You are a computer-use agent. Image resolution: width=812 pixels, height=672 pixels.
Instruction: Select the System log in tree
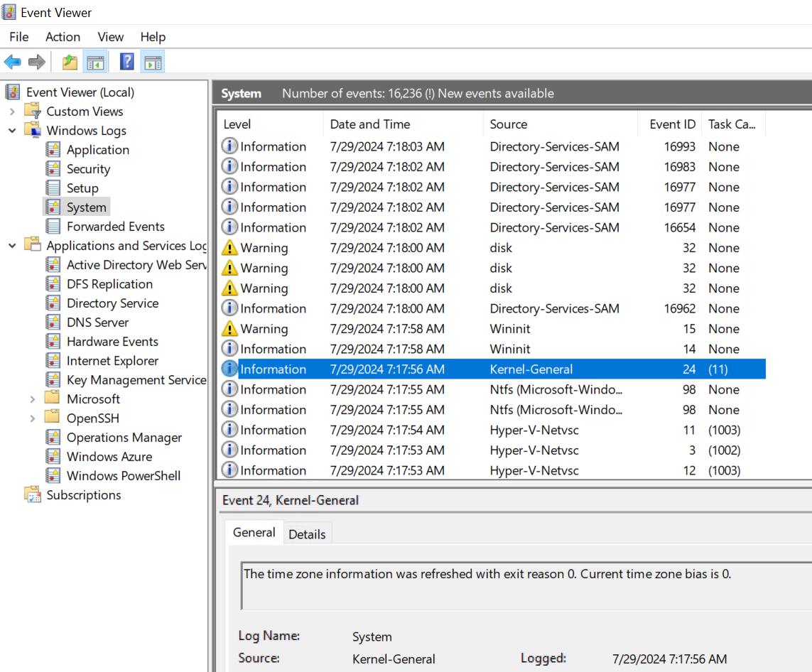pyautogui.click(x=86, y=207)
